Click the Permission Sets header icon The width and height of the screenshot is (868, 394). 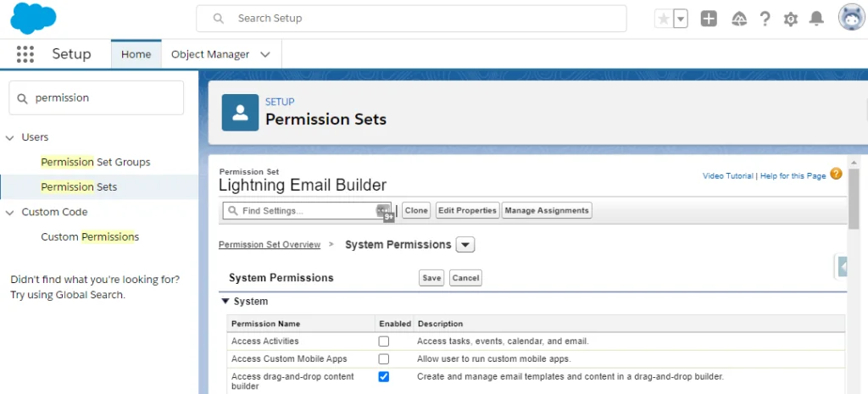[240, 113]
